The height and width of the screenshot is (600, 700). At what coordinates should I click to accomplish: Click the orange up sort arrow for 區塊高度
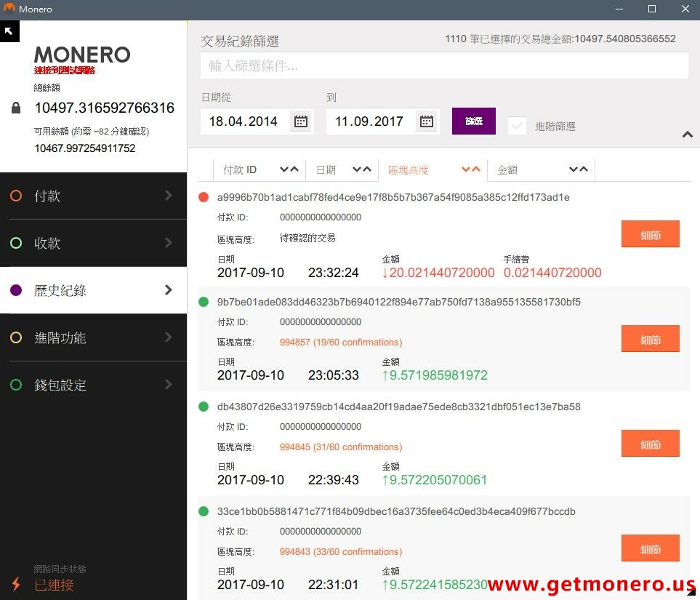coord(476,169)
